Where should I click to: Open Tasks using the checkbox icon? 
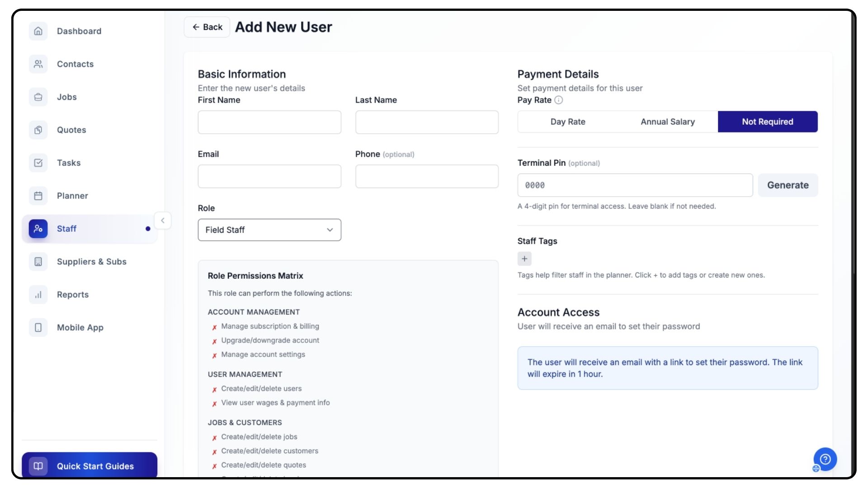38,163
